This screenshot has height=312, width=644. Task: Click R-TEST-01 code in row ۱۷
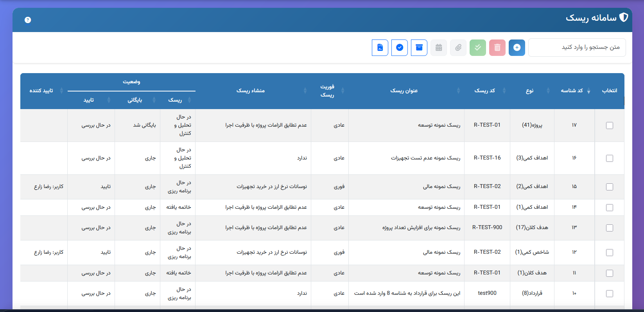click(487, 125)
